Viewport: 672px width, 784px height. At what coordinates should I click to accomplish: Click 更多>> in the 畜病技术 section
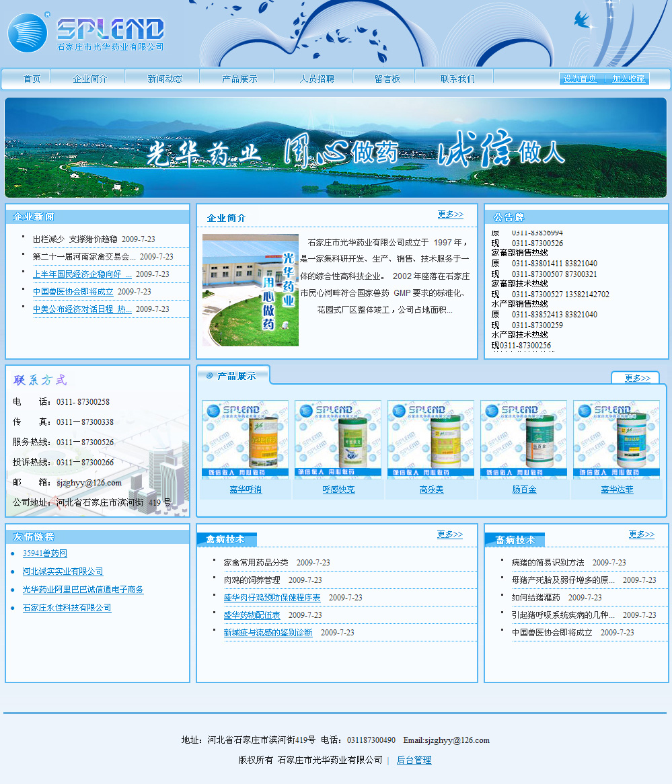[642, 534]
